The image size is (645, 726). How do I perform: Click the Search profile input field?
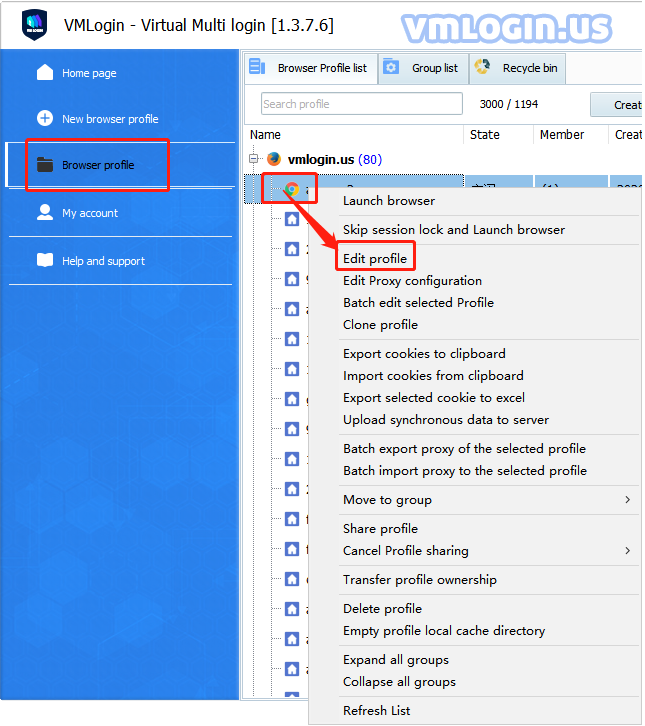(x=362, y=103)
